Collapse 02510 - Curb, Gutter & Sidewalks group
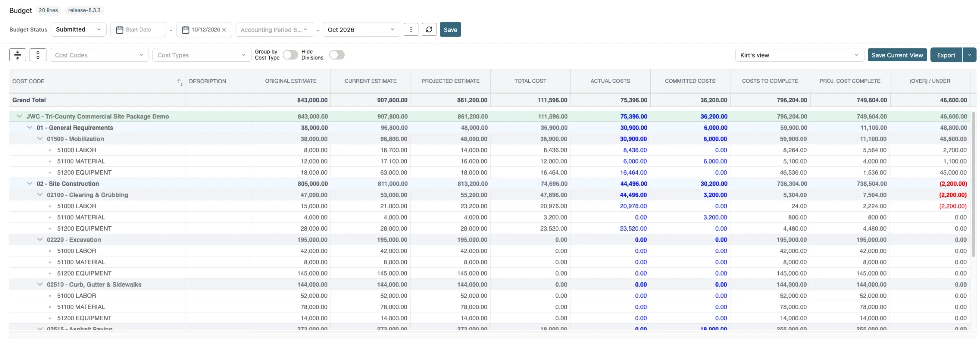 pyautogui.click(x=40, y=285)
